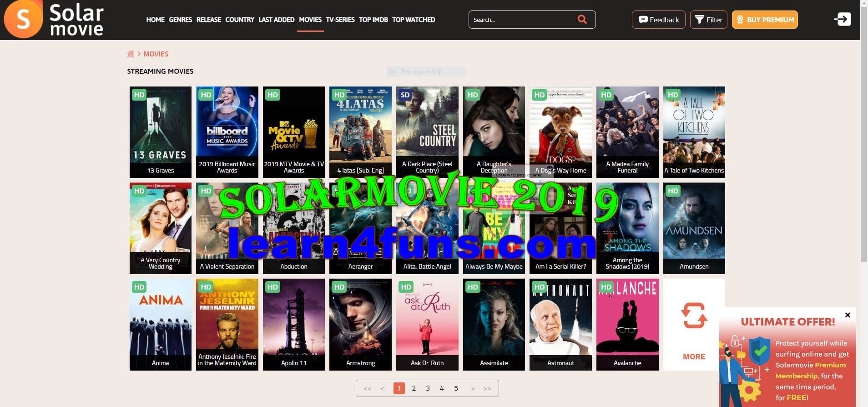Screen dimensions: 868x407
Task: Open the GENRES menu
Action: tap(180, 20)
